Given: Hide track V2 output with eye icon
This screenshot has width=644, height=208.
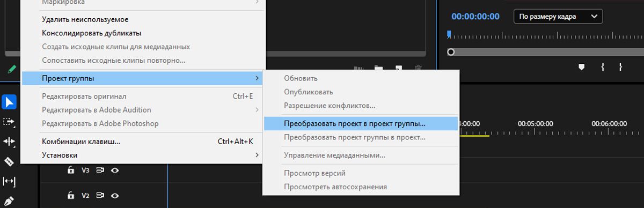Looking at the screenshot, I should coord(115,195).
